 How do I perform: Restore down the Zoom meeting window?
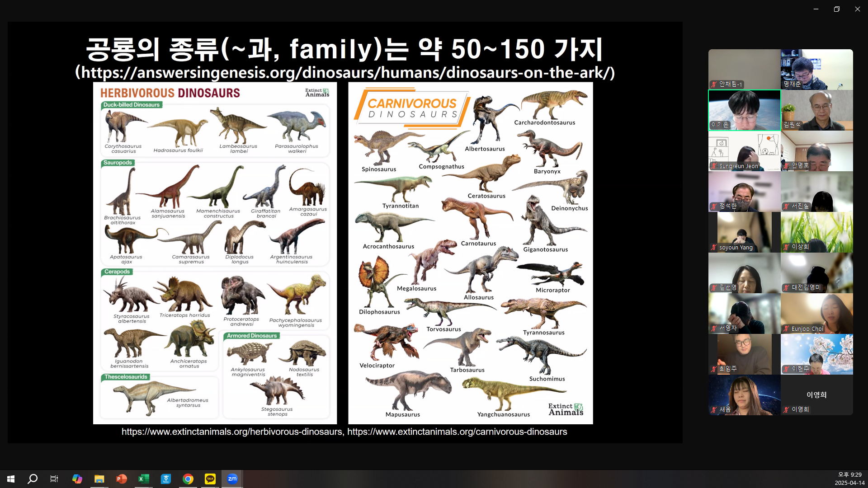837,9
